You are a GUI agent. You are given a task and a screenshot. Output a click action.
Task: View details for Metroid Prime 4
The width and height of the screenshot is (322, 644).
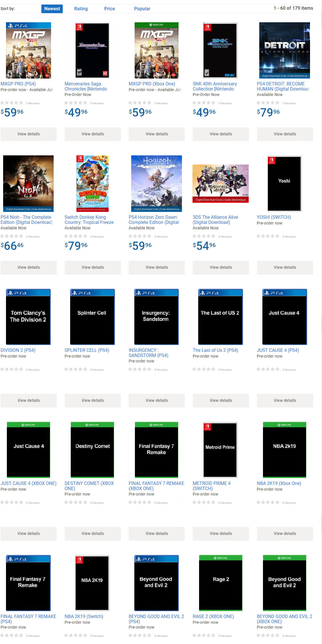pyautogui.click(x=221, y=533)
